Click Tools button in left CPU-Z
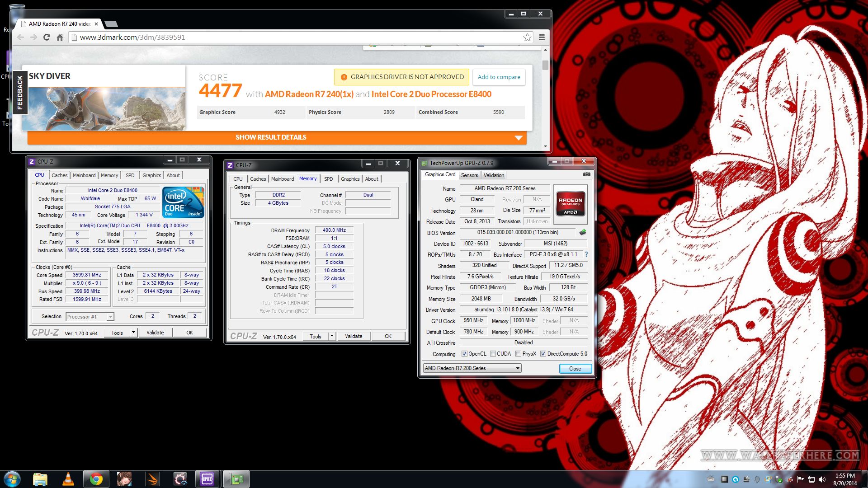The image size is (868, 488). (117, 333)
